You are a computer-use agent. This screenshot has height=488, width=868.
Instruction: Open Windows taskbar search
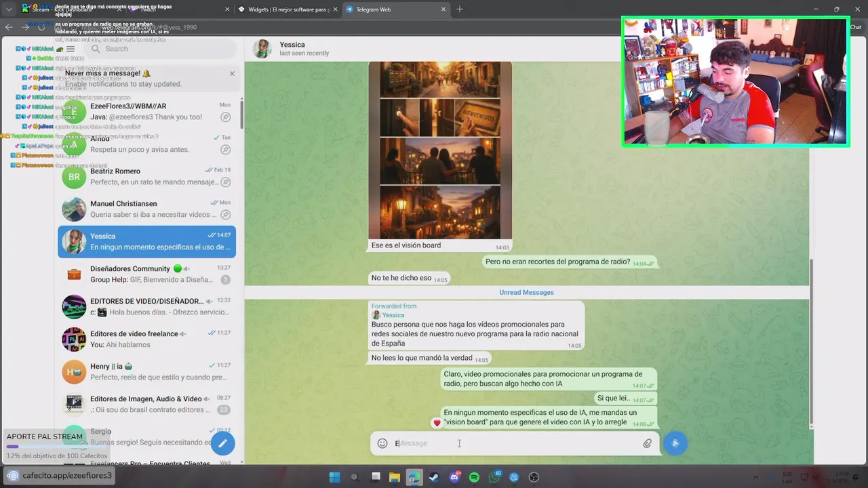[355, 477]
